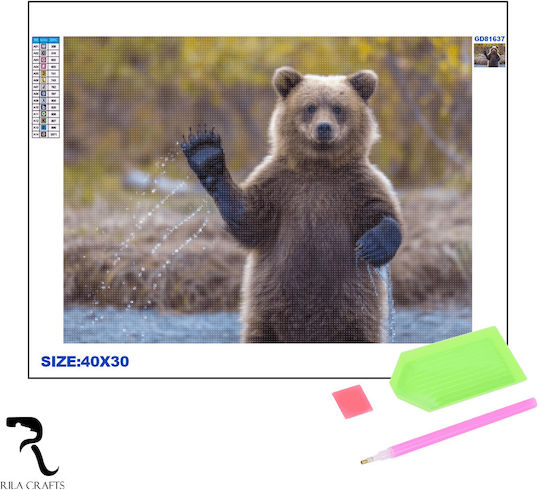The image size is (540, 490).
Task: Click the GD81637 product code
Action: [x=489, y=39]
